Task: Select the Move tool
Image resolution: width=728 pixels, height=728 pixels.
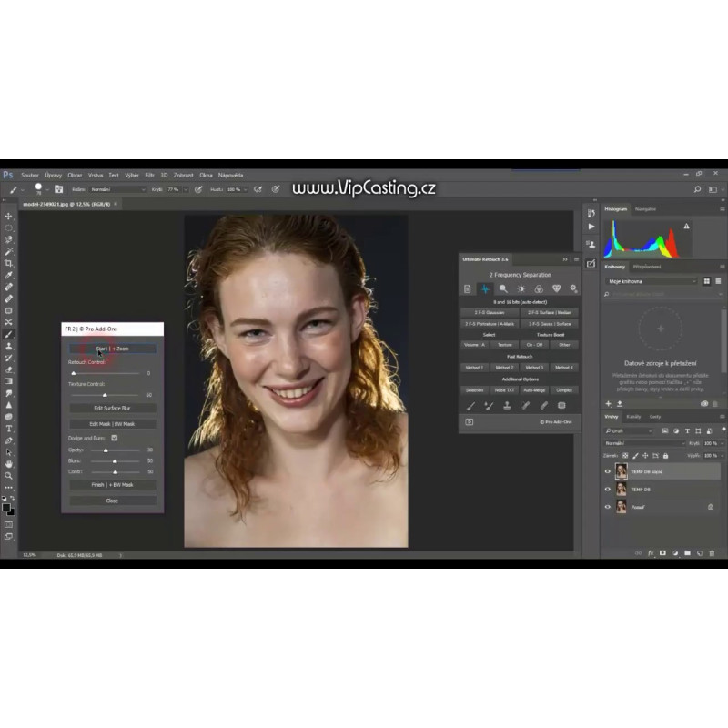Action: click(x=9, y=216)
